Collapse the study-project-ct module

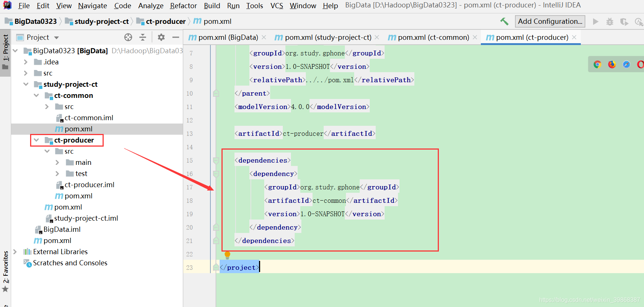(26, 84)
